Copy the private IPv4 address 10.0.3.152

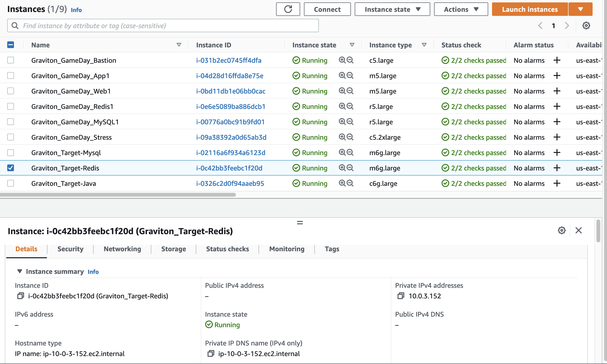tap(400, 296)
